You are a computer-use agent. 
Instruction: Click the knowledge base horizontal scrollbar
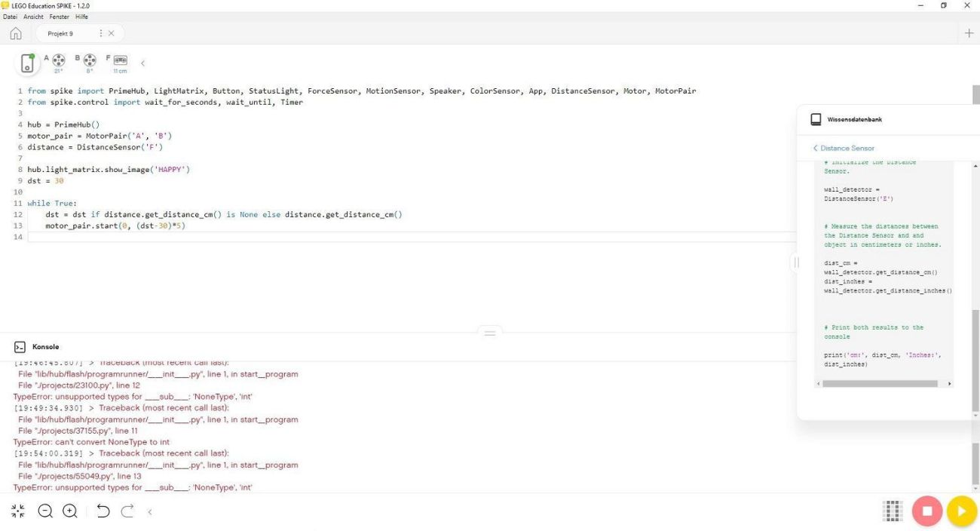tap(880, 384)
